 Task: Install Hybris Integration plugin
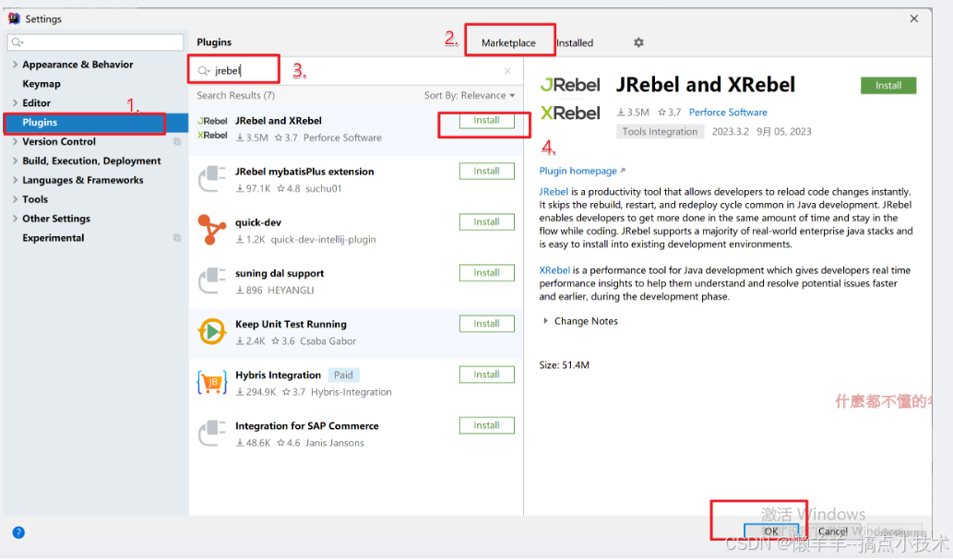click(x=487, y=375)
